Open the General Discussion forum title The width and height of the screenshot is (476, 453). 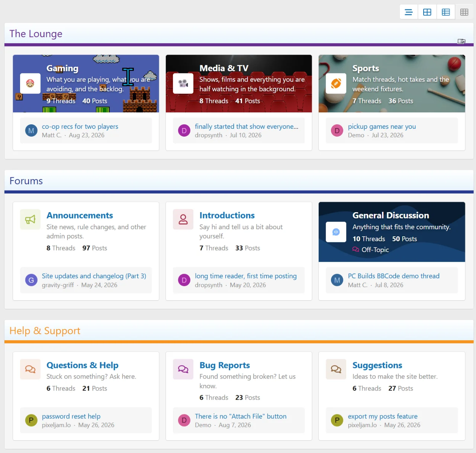coord(391,216)
